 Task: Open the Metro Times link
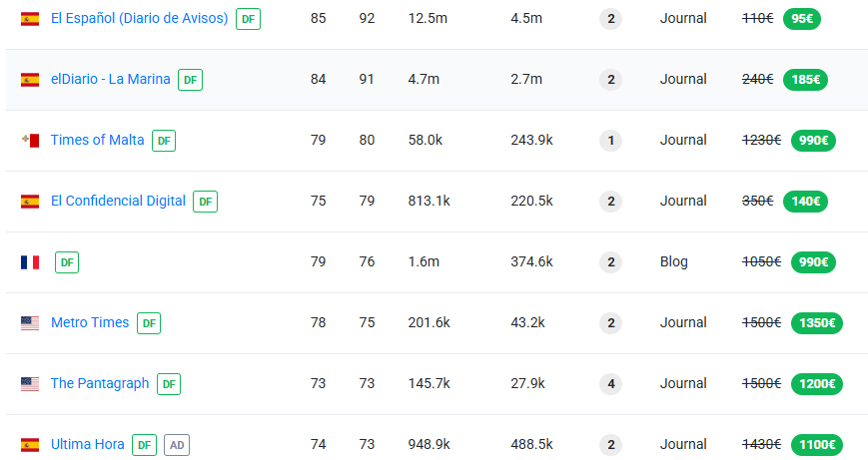pyautogui.click(x=90, y=322)
